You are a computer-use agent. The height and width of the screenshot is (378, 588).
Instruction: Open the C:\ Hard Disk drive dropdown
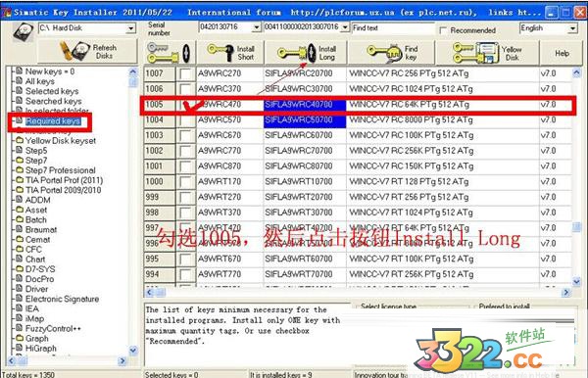(x=130, y=28)
